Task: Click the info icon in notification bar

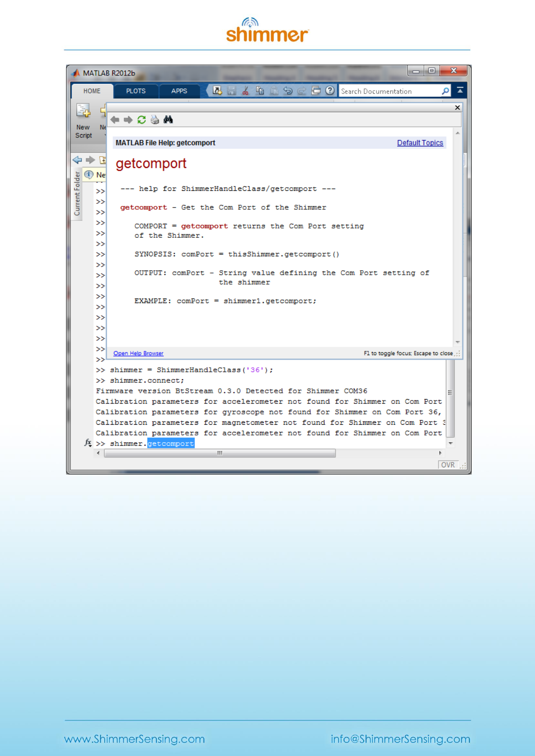Action: coord(88,174)
